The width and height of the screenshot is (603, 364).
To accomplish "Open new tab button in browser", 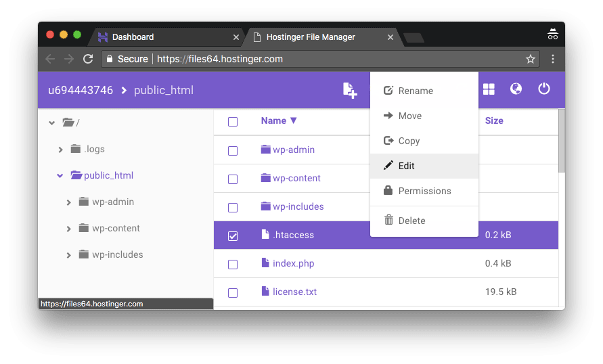I will tap(414, 38).
